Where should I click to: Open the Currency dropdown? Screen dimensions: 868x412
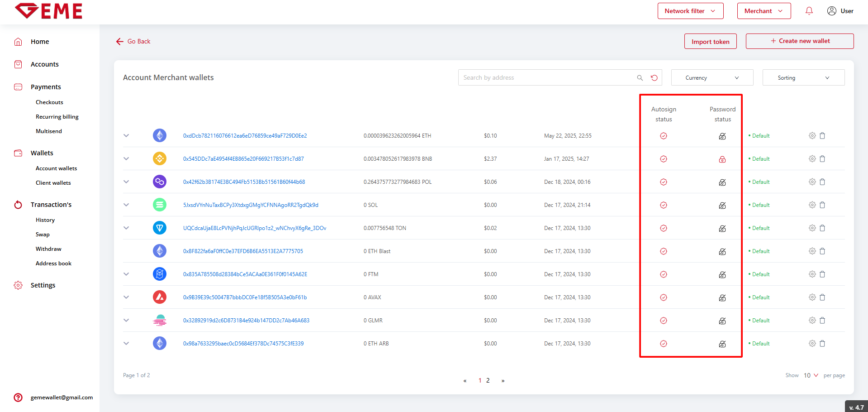pos(712,78)
